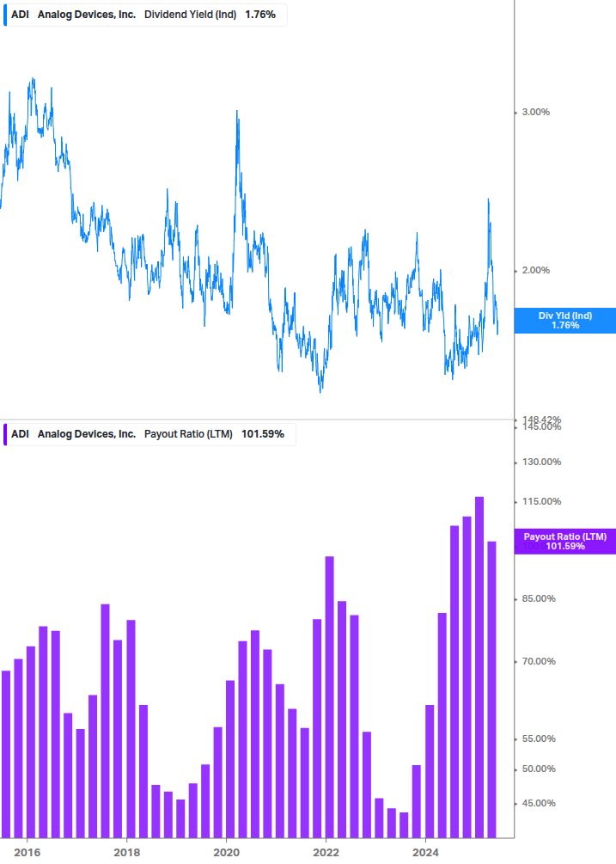Click the blue color marker beside Dividend Yield legend
Viewport: 616px width, 864px height.
[5, 15]
